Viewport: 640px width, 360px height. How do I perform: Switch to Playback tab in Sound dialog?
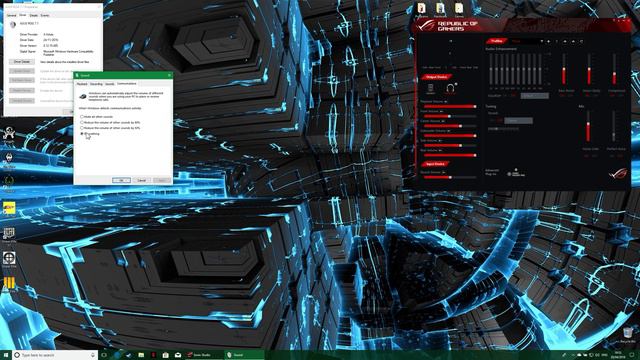click(x=82, y=84)
